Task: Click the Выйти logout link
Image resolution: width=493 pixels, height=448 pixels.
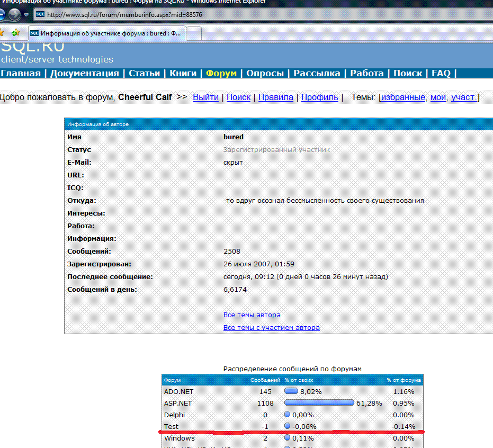Action: [x=206, y=97]
